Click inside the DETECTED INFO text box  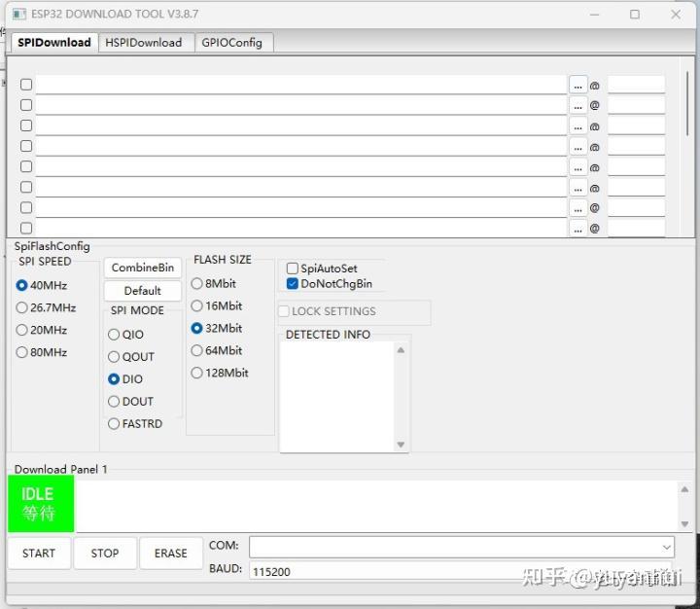tap(337, 397)
